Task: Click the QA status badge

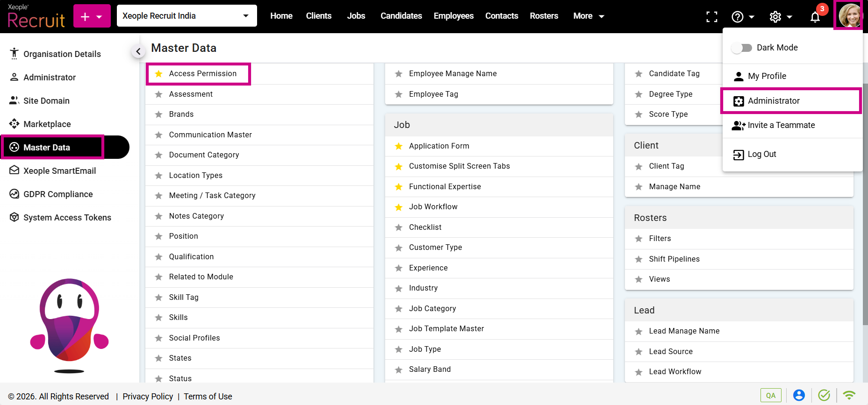Action: pos(770,395)
